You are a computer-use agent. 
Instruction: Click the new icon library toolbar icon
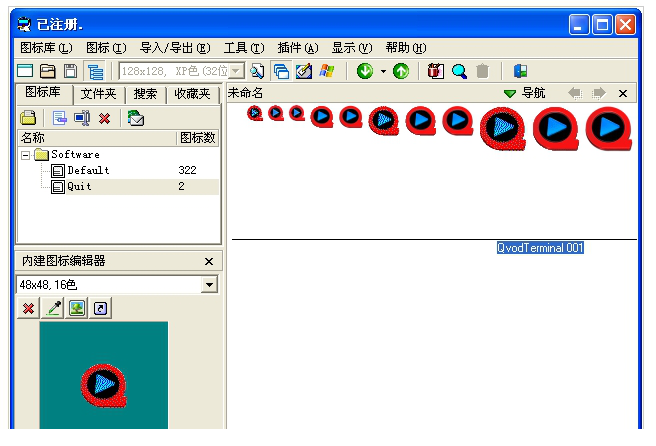point(25,71)
